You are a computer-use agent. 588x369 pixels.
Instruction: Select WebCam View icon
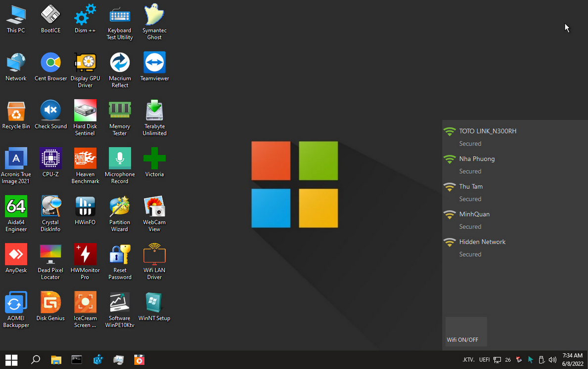[x=154, y=214]
